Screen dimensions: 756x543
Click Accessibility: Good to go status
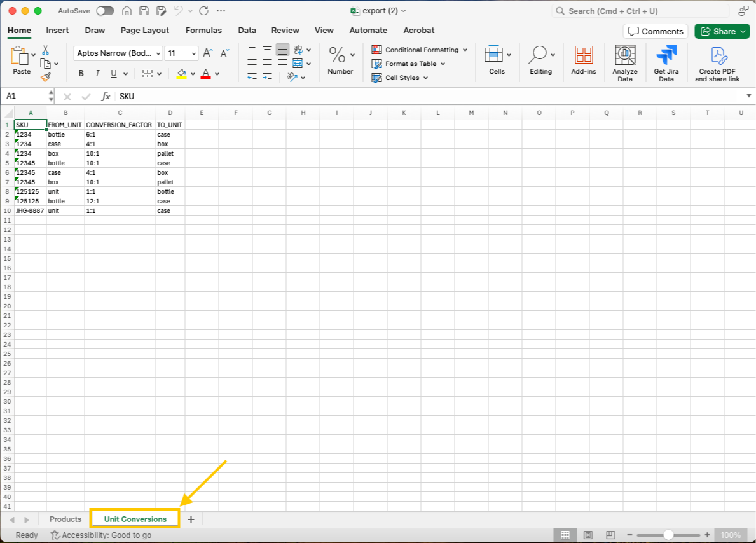coord(101,535)
